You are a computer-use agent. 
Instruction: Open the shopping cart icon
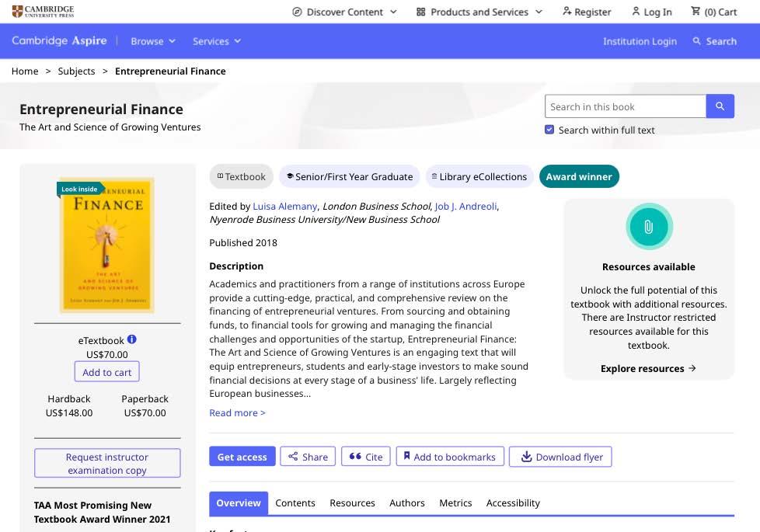point(695,12)
